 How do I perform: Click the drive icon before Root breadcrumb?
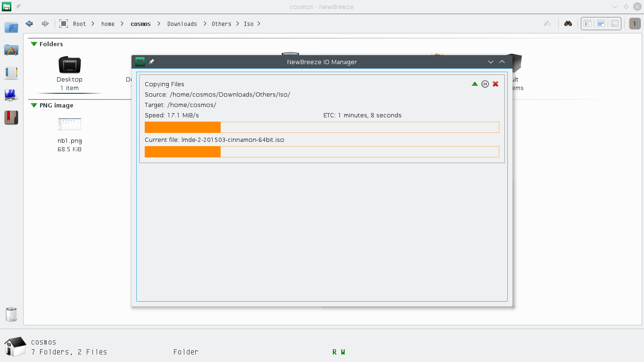[x=64, y=24]
